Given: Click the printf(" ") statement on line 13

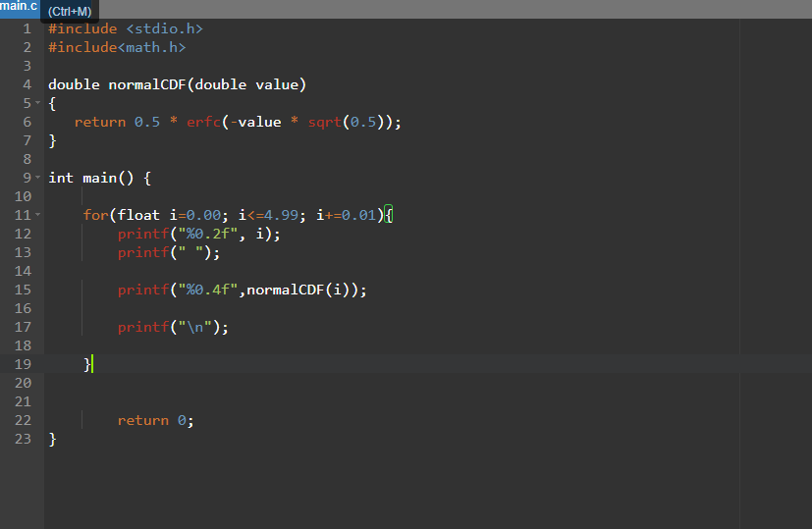Looking at the screenshot, I should click(x=169, y=252).
